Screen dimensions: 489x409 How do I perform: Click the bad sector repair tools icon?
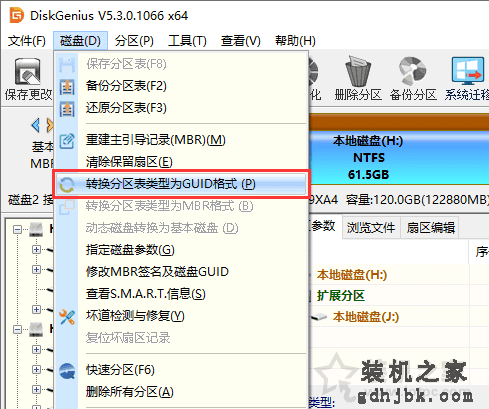point(67,317)
